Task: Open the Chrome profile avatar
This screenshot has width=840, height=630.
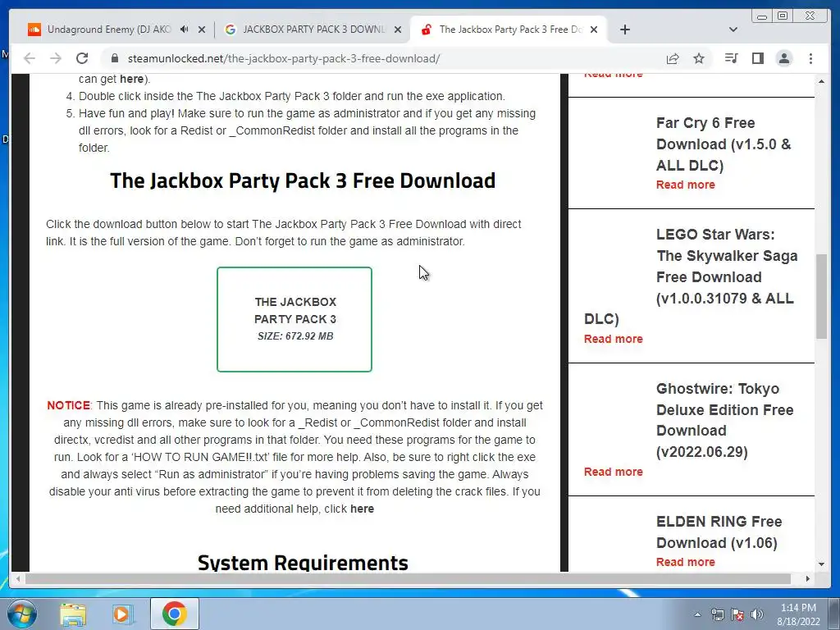Action: coord(783,58)
